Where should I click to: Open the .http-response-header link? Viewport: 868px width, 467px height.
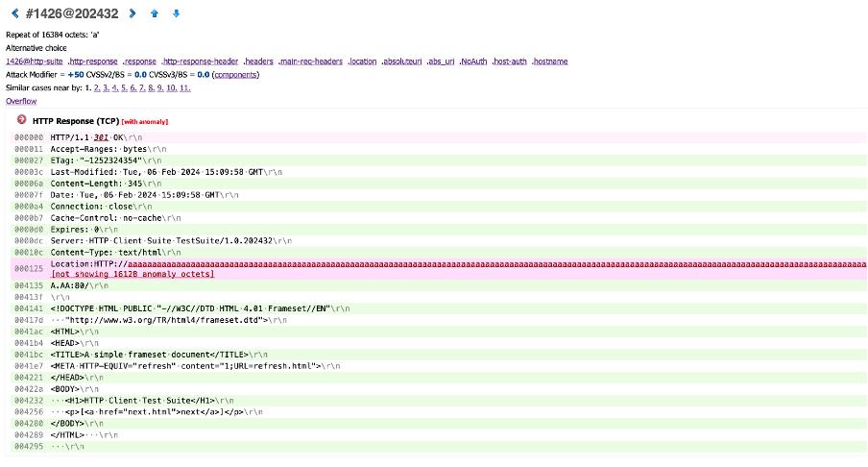click(x=200, y=61)
